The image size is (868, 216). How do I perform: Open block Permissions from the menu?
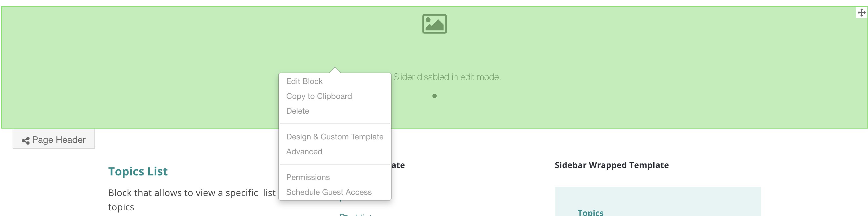(308, 177)
